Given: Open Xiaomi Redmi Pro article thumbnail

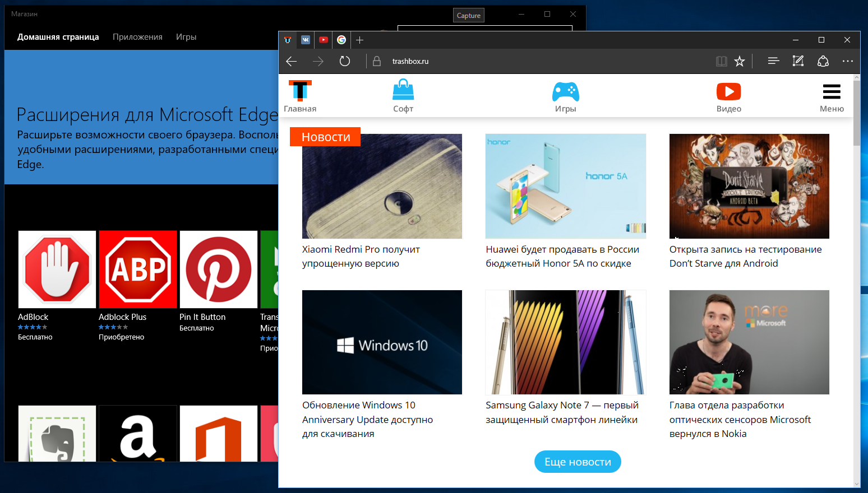Looking at the screenshot, I should tap(382, 186).
